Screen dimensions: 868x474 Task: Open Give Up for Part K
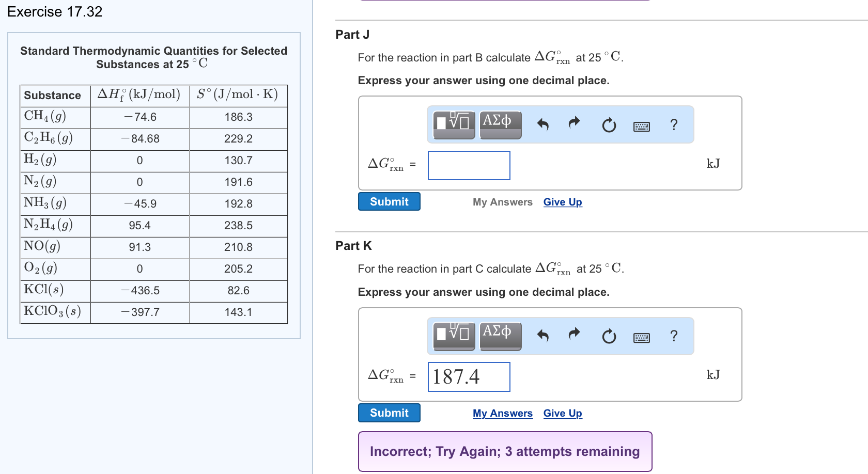(x=562, y=413)
